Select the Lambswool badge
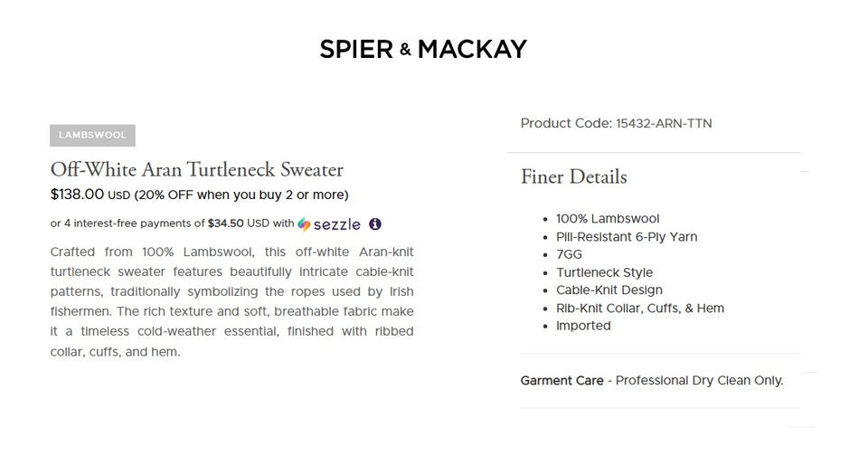This screenshot has height=456, width=868. point(92,136)
